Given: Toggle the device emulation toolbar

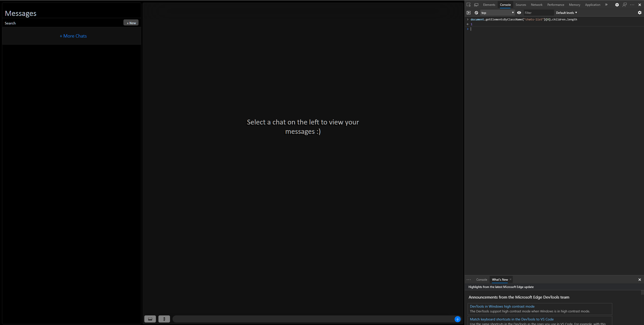Looking at the screenshot, I should click(x=476, y=5).
